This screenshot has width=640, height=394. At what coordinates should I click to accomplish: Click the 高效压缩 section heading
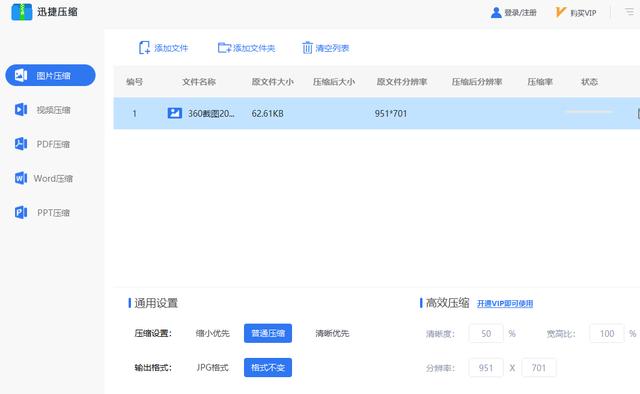[447, 303]
